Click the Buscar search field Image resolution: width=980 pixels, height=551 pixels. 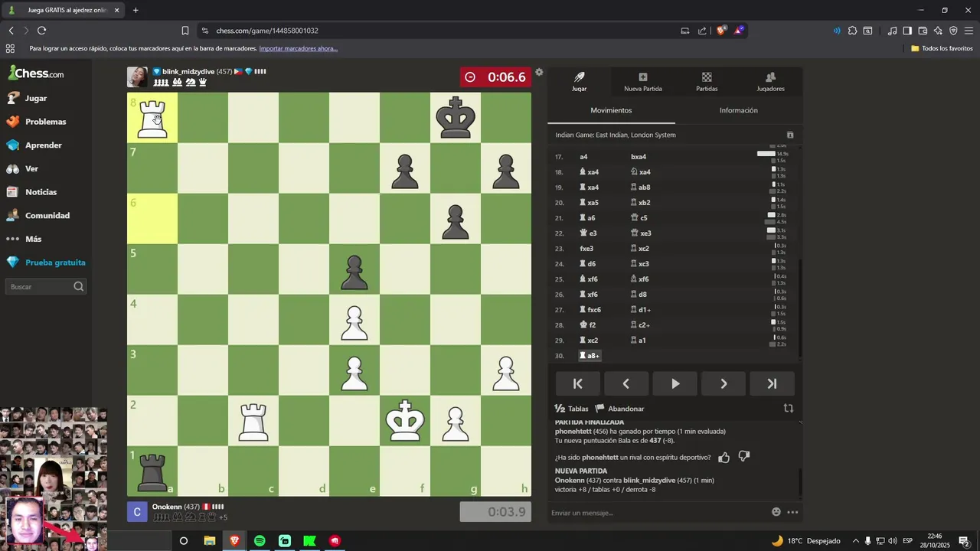pos(46,286)
